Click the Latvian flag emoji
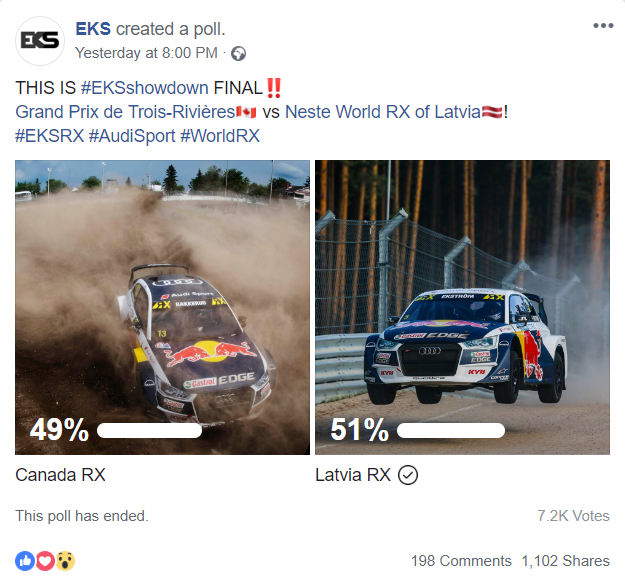Viewport: 625px width, 586px height. 492,112
